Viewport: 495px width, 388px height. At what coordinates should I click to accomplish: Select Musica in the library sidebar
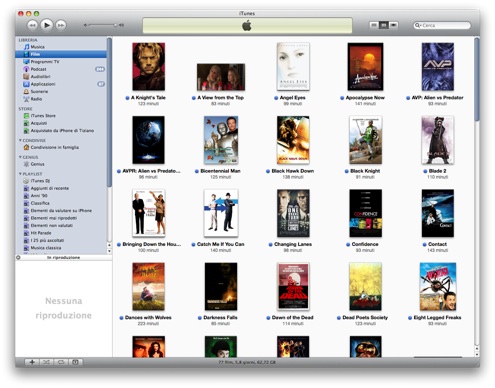[x=37, y=47]
